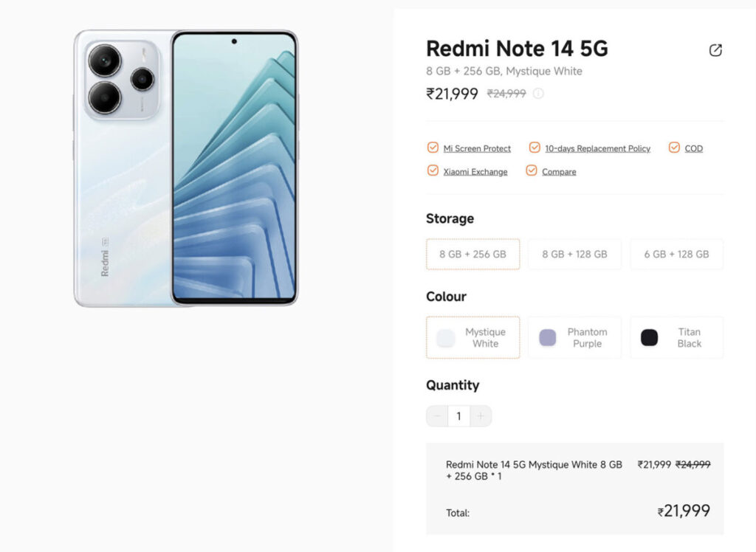Increase quantity with plus button
This screenshot has height=552, width=756.
481,416
